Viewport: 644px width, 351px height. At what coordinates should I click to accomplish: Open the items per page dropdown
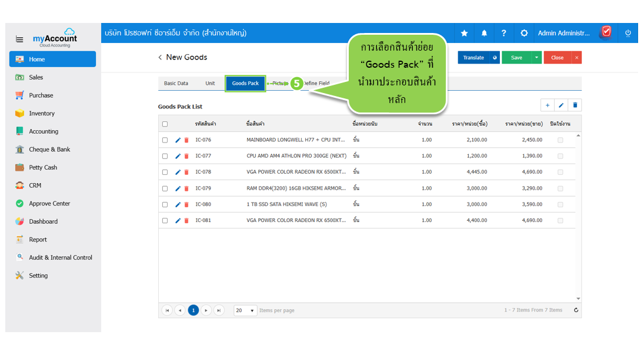245,310
